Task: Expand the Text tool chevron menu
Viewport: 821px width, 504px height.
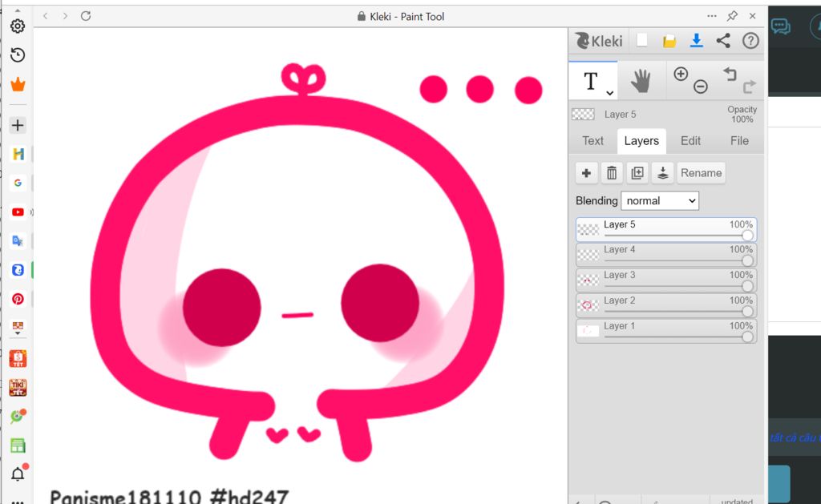Action: point(610,92)
